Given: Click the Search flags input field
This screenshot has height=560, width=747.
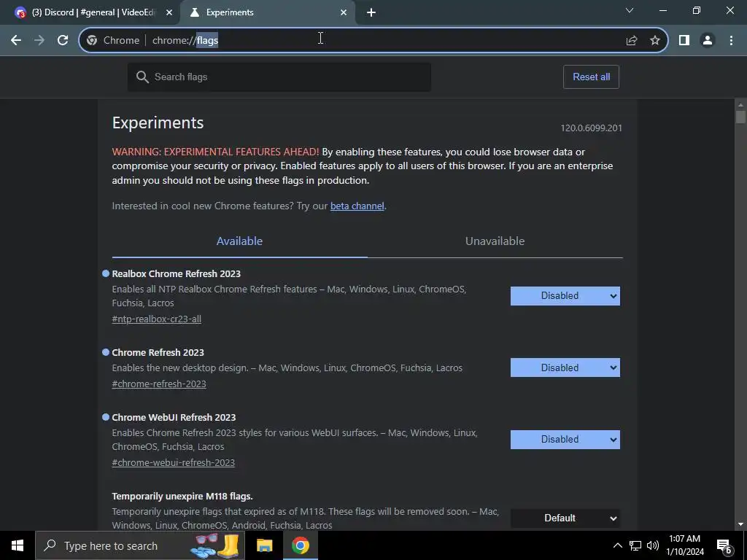Looking at the screenshot, I should click(279, 77).
